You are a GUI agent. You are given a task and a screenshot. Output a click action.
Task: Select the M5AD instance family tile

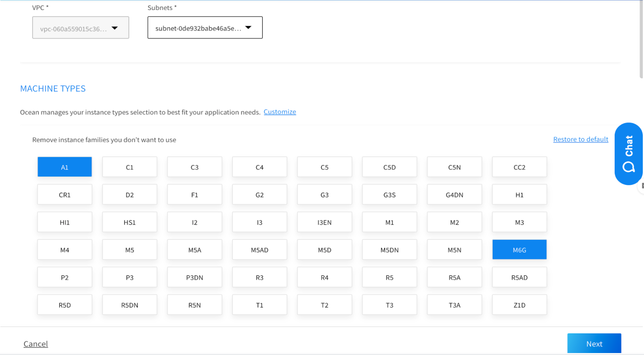point(259,250)
